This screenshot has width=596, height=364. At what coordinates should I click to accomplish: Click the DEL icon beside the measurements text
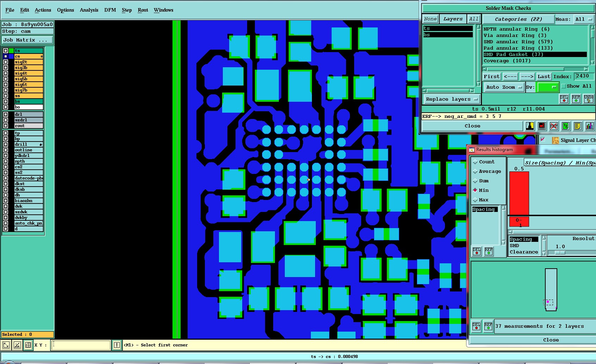[476, 326]
